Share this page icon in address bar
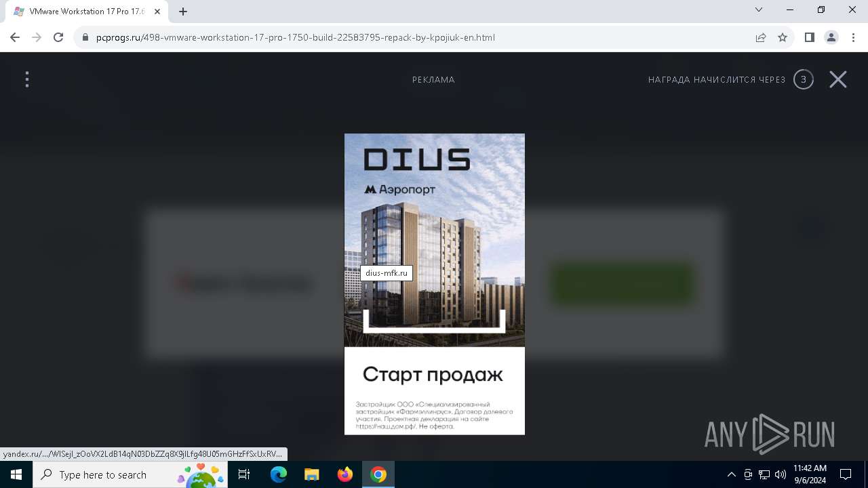Screen dimensions: 868x488 761,38
